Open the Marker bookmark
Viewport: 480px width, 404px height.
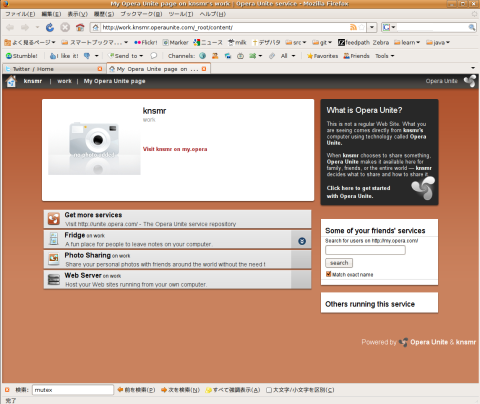(x=175, y=42)
